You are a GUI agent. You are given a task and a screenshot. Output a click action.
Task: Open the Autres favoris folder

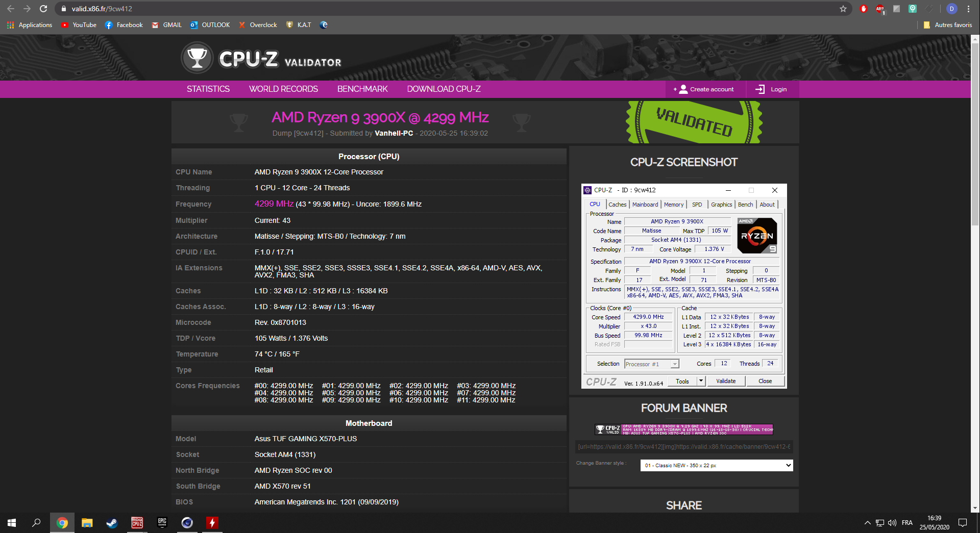tap(948, 25)
